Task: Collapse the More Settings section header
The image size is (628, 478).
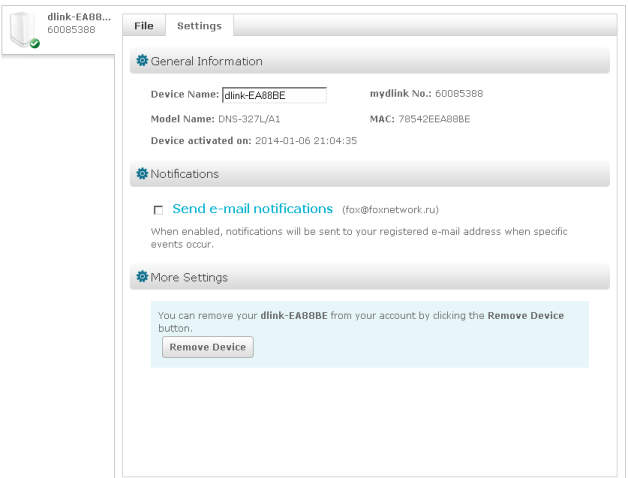Action: 370,277
